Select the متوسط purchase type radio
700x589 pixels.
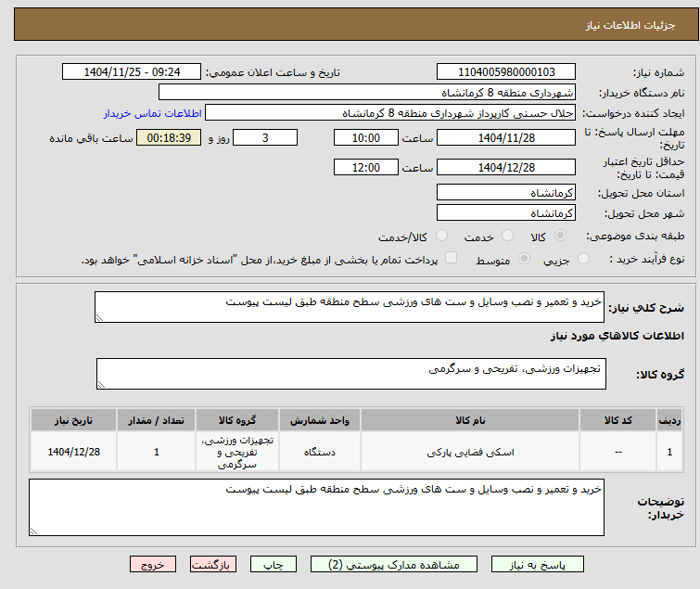tap(524, 259)
